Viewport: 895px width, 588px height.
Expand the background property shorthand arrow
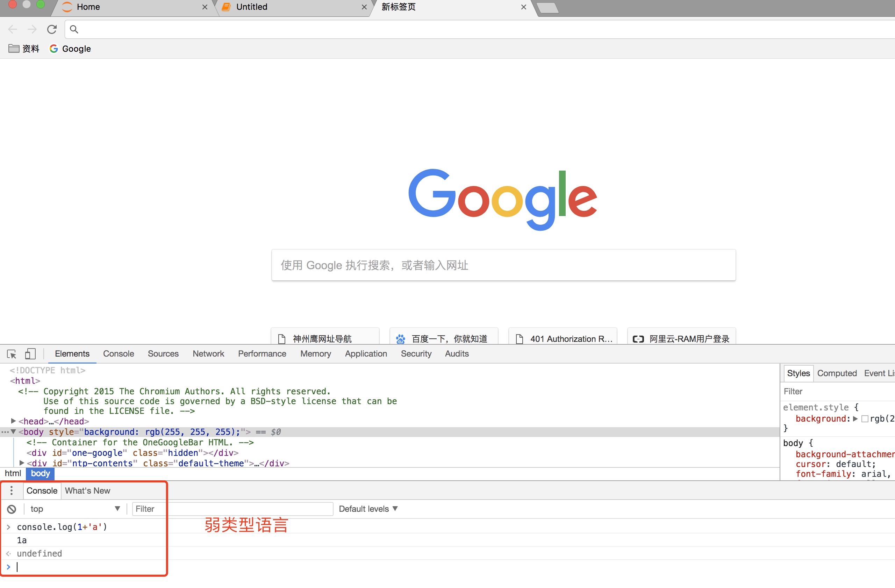coord(855,419)
